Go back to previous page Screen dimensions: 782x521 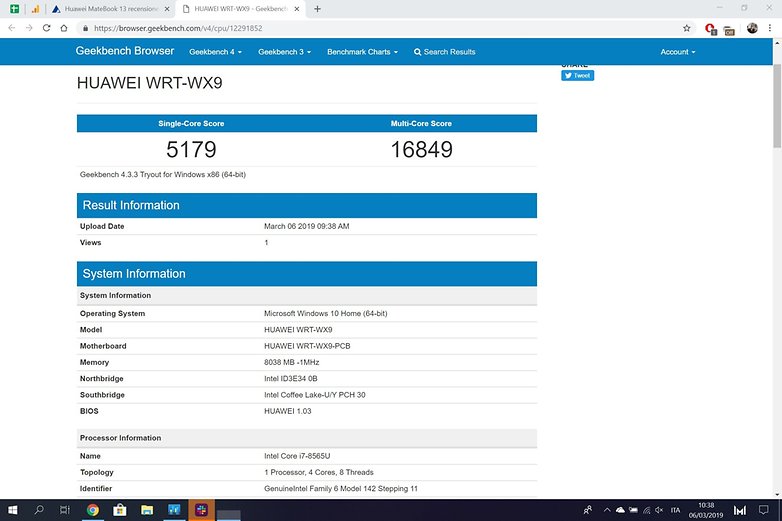coord(11,28)
